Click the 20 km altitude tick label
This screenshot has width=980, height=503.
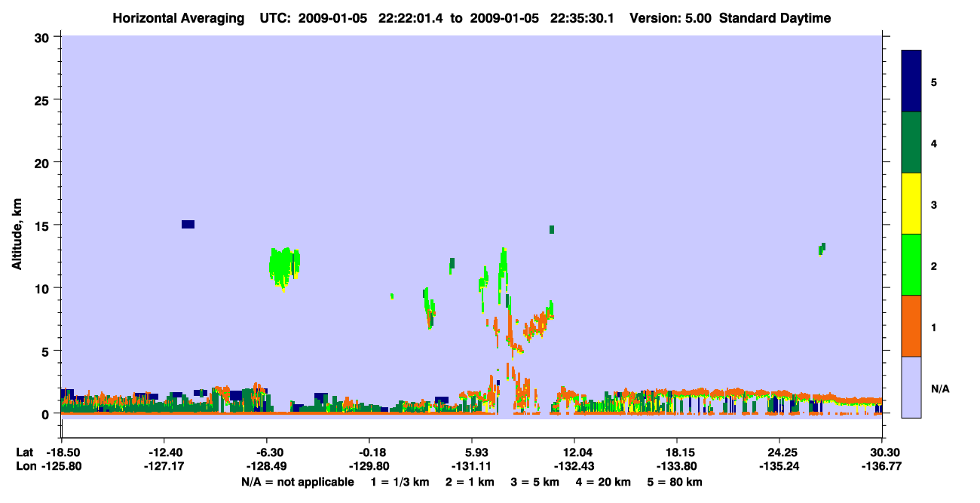pos(43,162)
